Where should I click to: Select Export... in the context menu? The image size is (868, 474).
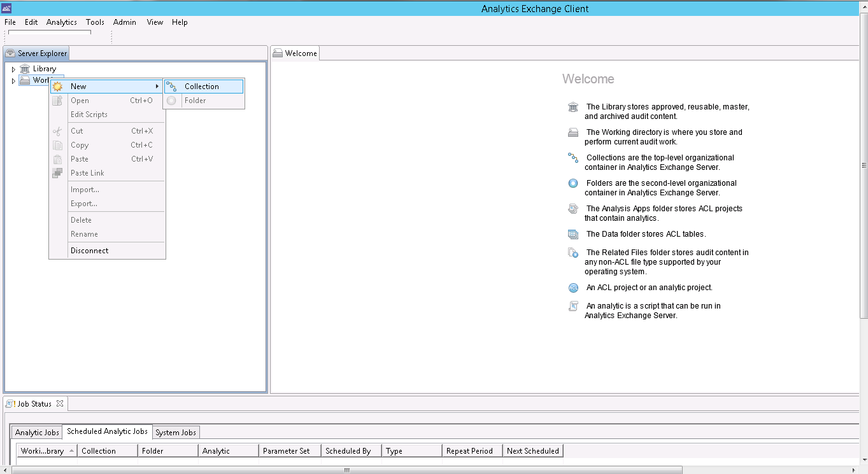(x=107, y=204)
